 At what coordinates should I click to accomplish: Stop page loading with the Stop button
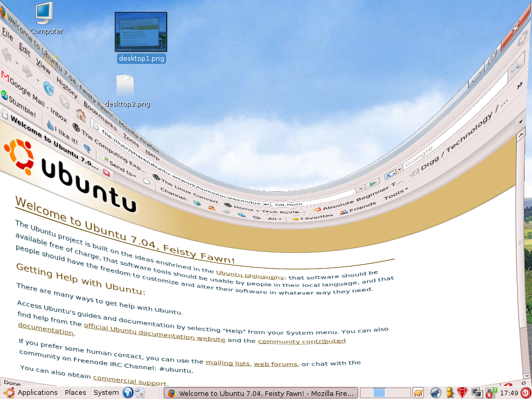point(64,101)
